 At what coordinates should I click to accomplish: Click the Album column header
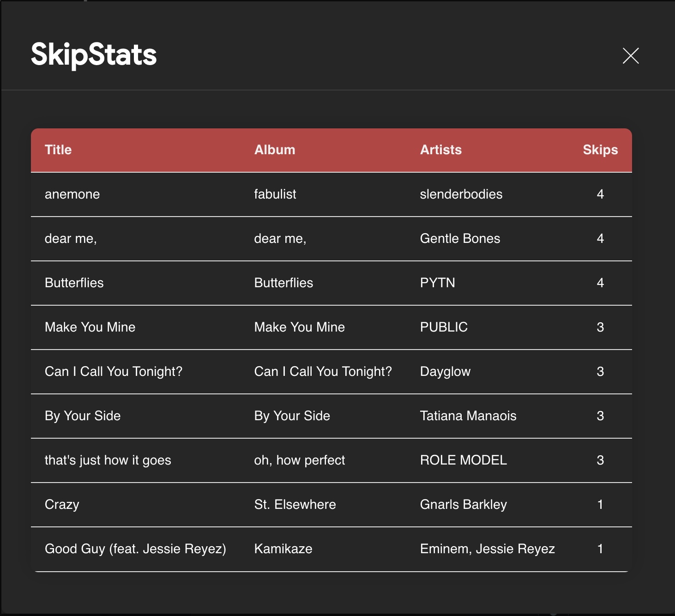pyautogui.click(x=275, y=150)
